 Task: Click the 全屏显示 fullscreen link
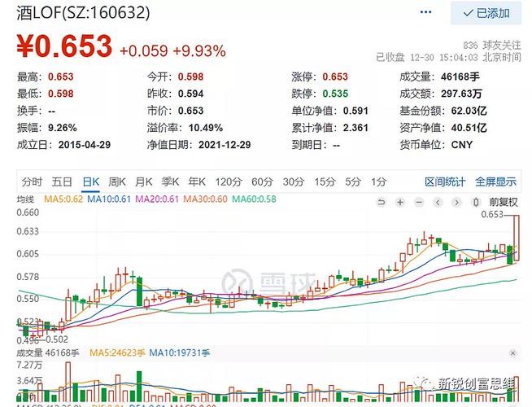(495, 182)
